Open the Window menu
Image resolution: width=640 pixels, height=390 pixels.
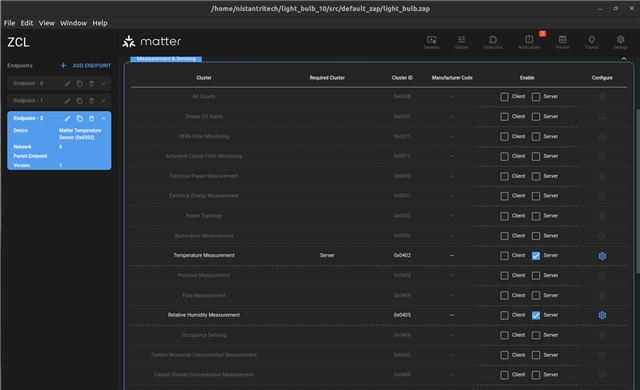73,23
